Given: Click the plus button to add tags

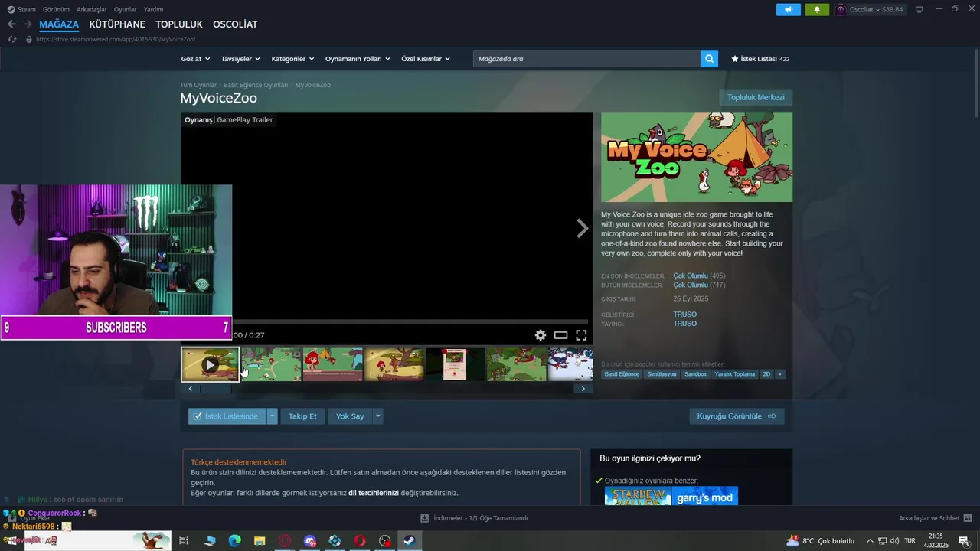Looking at the screenshot, I should [779, 374].
